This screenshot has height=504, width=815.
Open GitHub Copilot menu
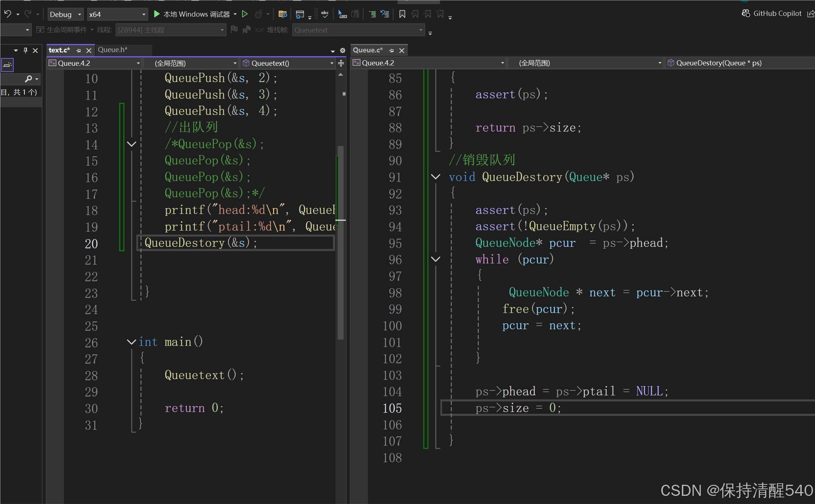coord(772,13)
